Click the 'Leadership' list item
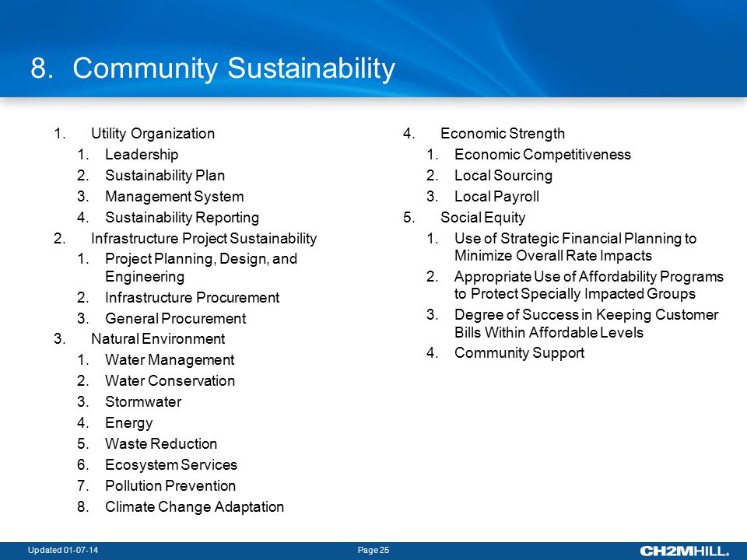Viewport: 747px width, 560px height. pyautogui.click(x=142, y=154)
